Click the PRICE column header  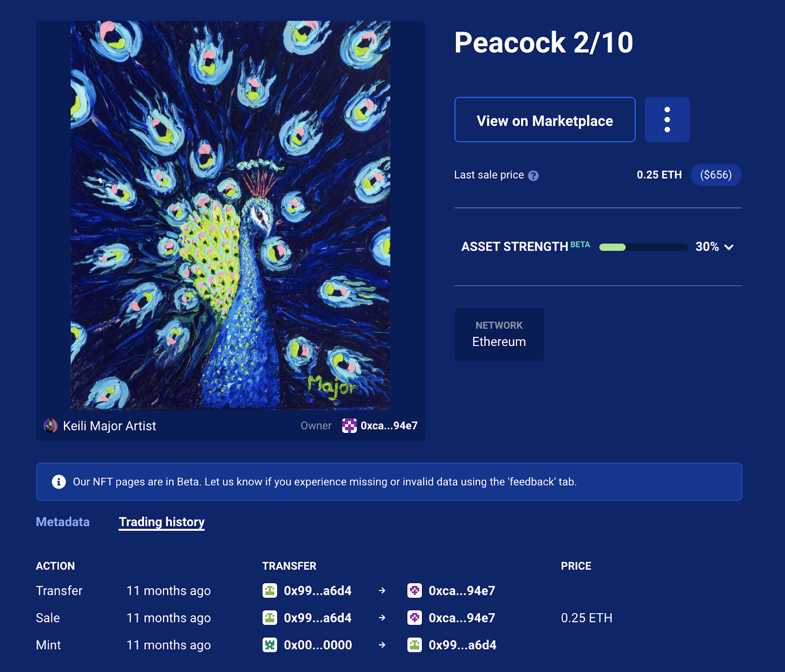[576, 566]
